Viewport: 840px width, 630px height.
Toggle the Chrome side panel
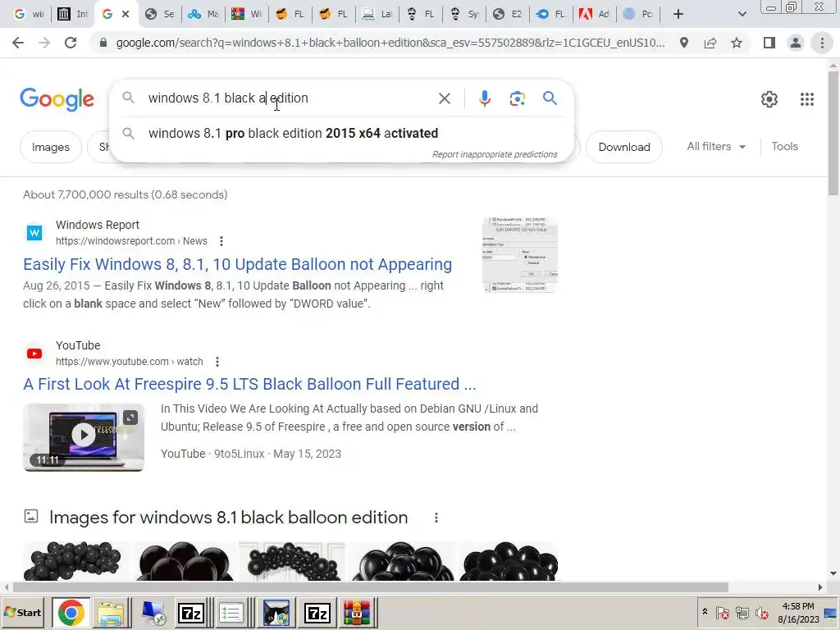point(769,43)
